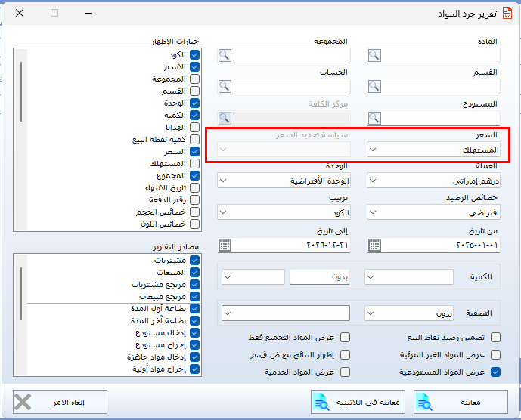Viewport: 521px width, 420px height.
Task: Open calendar for إلى تاريخ date
Action: coord(225,244)
